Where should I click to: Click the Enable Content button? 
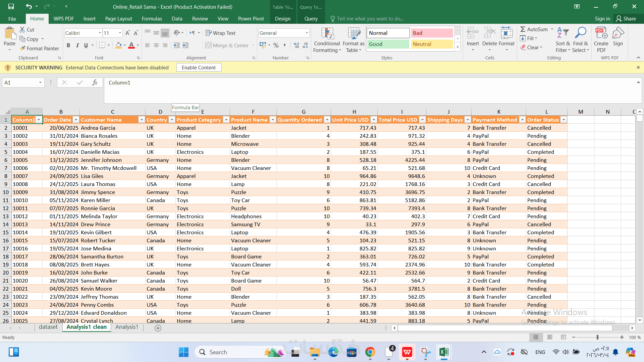pyautogui.click(x=199, y=67)
